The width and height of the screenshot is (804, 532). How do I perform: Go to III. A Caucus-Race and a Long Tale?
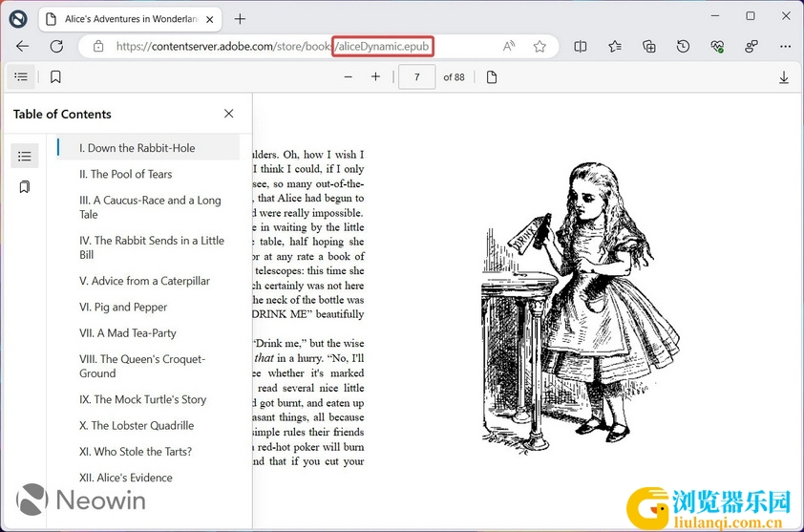[150, 207]
